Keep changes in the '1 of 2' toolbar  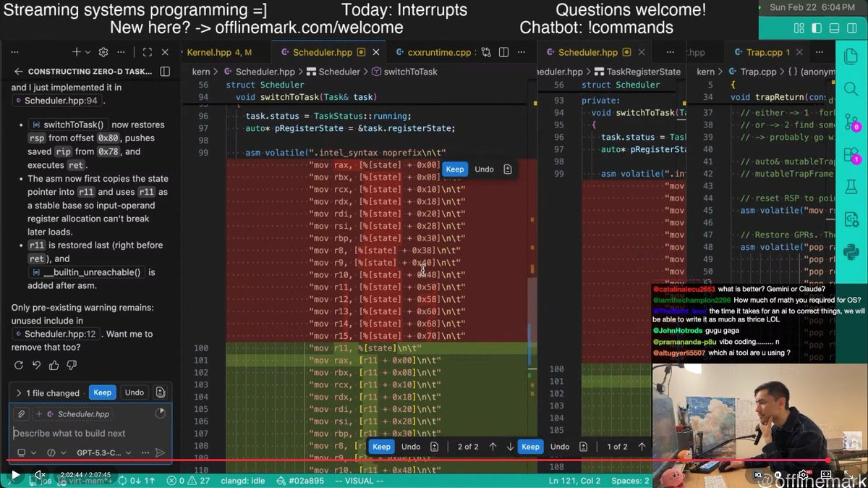(531, 447)
